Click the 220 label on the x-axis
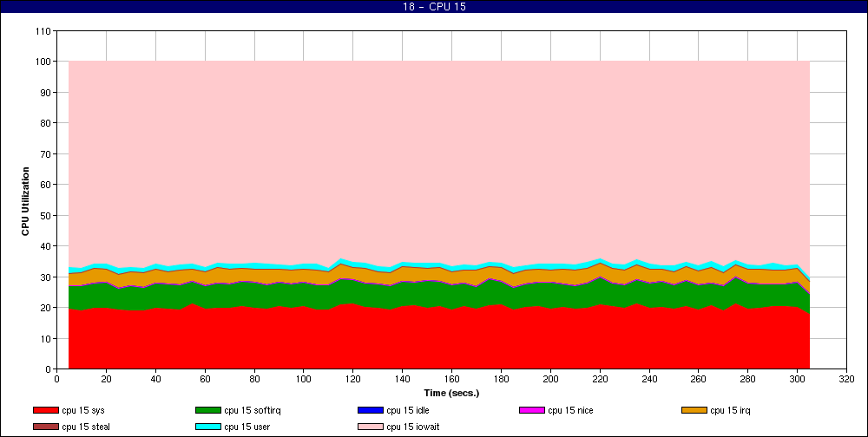Screen dimensions: 868x437 click(600, 379)
